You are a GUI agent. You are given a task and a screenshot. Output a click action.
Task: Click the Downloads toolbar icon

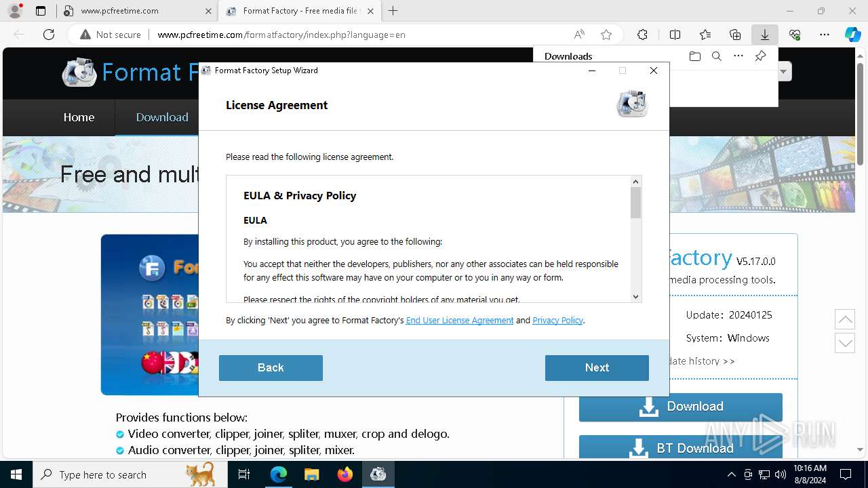(765, 35)
